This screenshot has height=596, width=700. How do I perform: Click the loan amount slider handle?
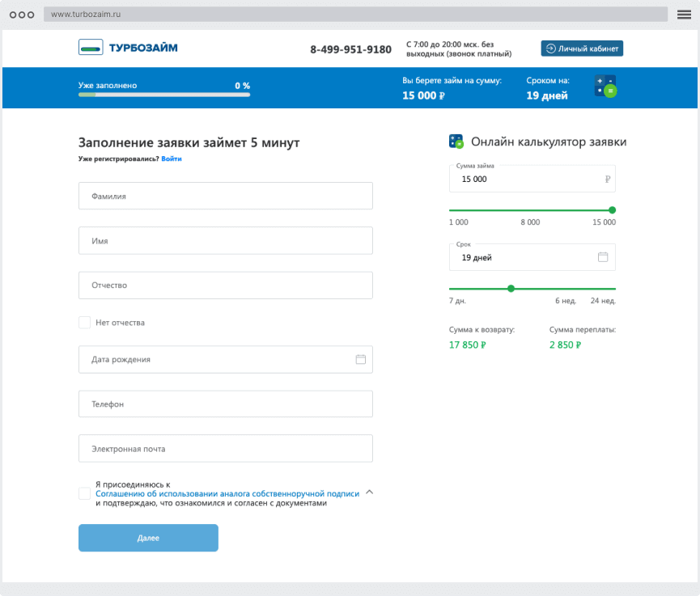(x=612, y=210)
